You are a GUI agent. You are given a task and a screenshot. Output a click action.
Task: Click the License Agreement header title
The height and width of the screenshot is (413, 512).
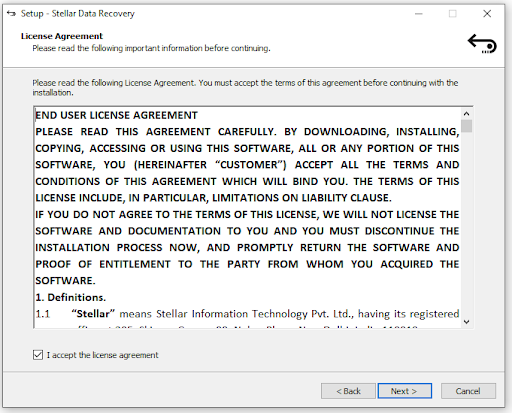62,36
